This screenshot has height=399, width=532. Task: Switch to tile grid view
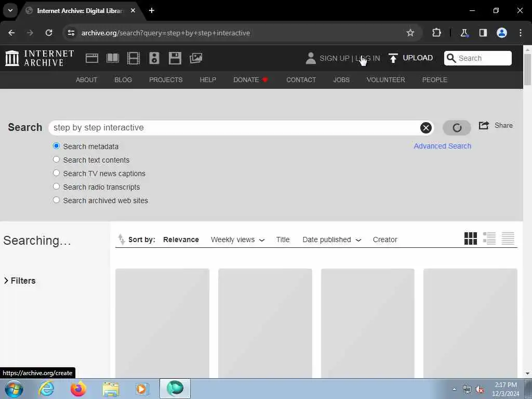(471, 238)
